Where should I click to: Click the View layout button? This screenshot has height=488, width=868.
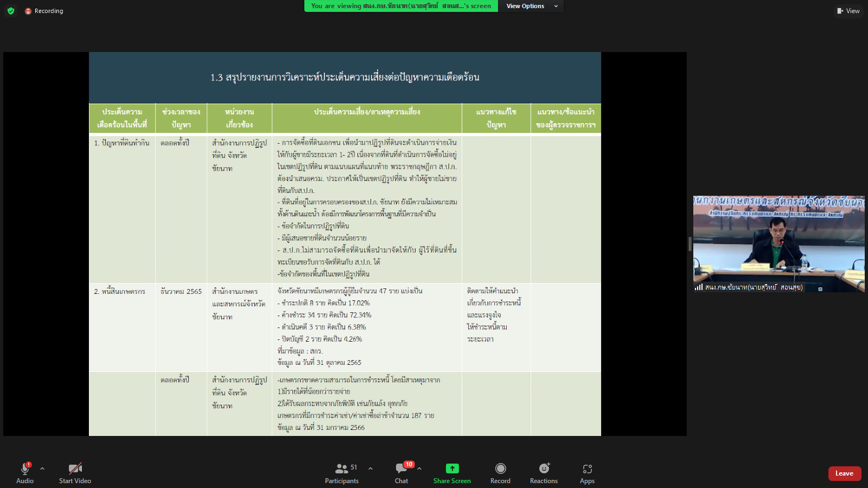pyautogui.click(x=848, y=11)
